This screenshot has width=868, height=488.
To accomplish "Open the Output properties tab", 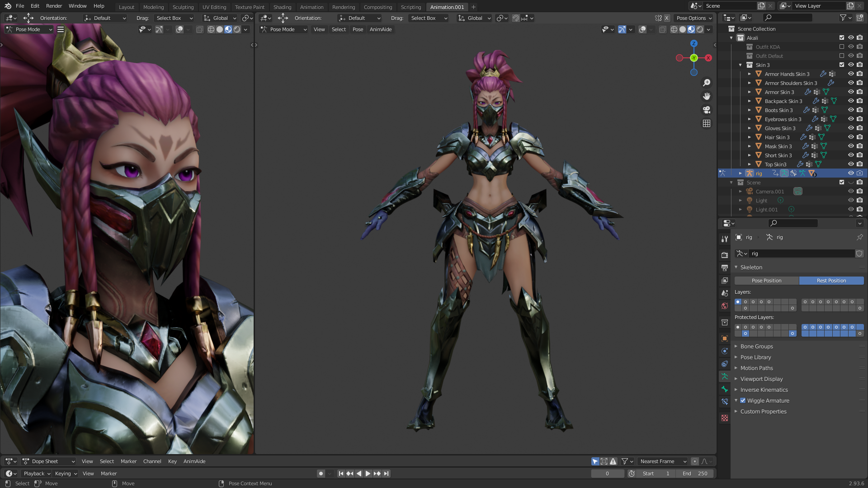I will pyautogui.click(x=725, y=267).
